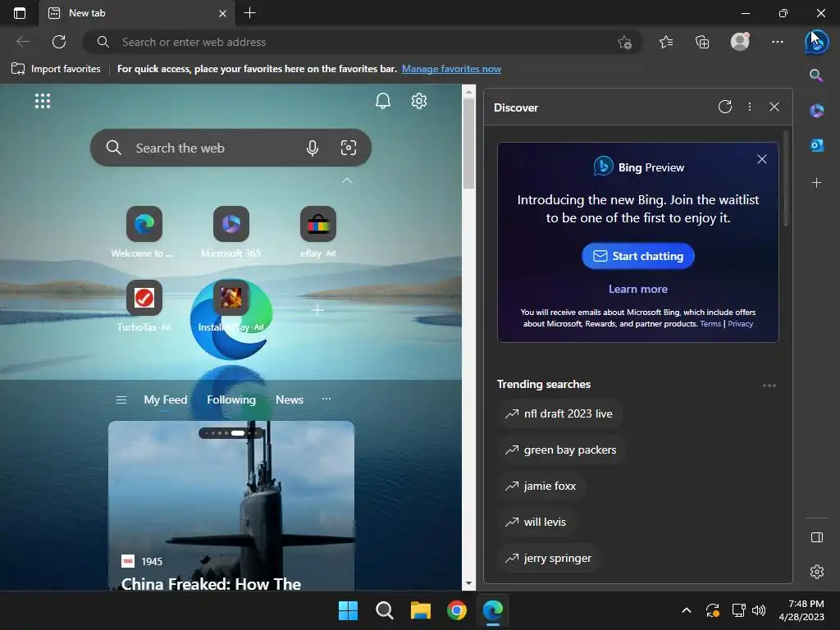Screen dimensions: 840x630
Task: Open the Learn more link
Action: [637, 289]
